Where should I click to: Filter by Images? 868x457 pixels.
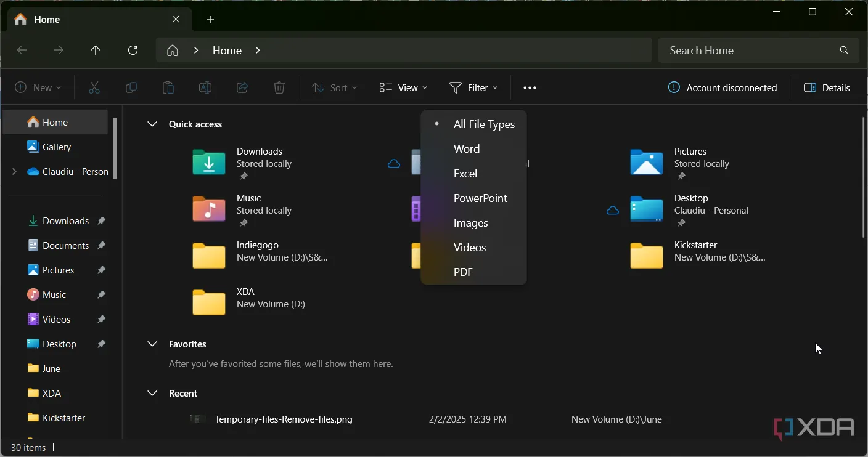coord(473,223)
